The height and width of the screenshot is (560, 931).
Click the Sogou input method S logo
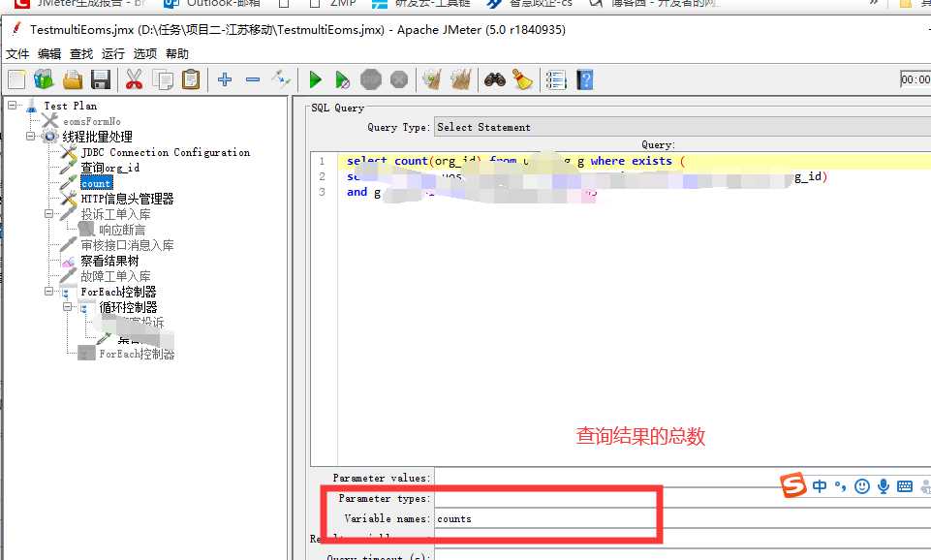(793, 485)
